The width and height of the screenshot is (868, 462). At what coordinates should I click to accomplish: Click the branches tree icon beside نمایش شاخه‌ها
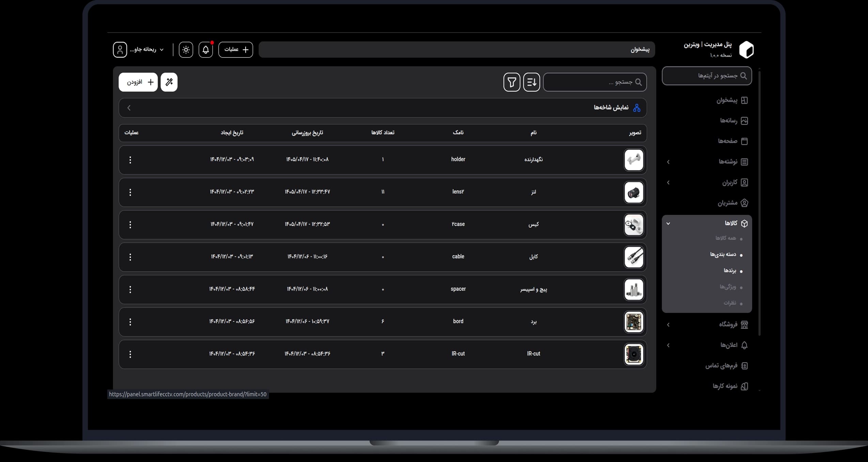(x=637, y=108)
